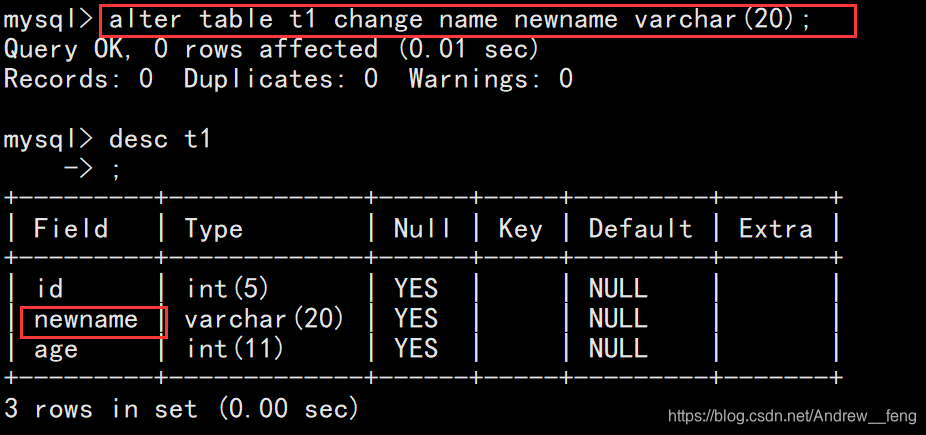Click the '3 rows in set (0.00 sec)' line

[181, 408]
